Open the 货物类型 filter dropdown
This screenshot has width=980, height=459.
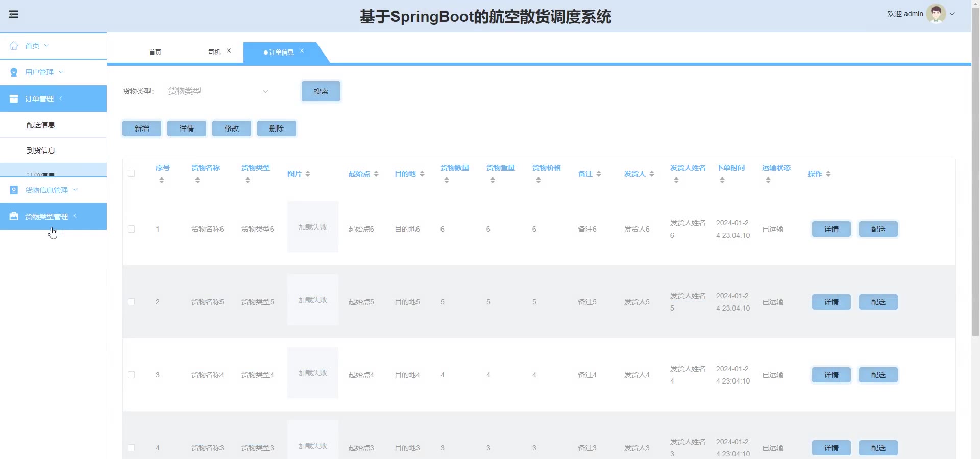tap(218, 91)
